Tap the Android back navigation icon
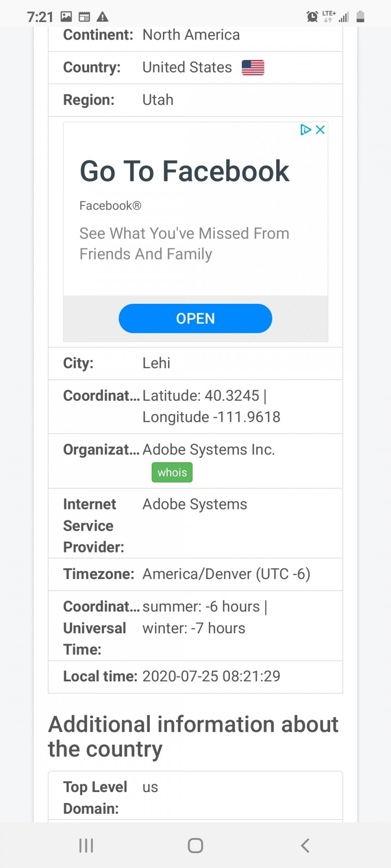Image resolution: width=391 pixels, height=868 pixels. tap(305, 845)
